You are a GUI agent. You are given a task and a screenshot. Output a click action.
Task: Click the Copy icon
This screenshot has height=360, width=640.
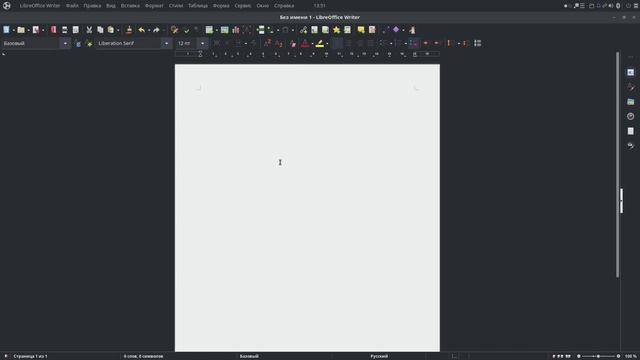pyautogui.click(x=100, y=30)
